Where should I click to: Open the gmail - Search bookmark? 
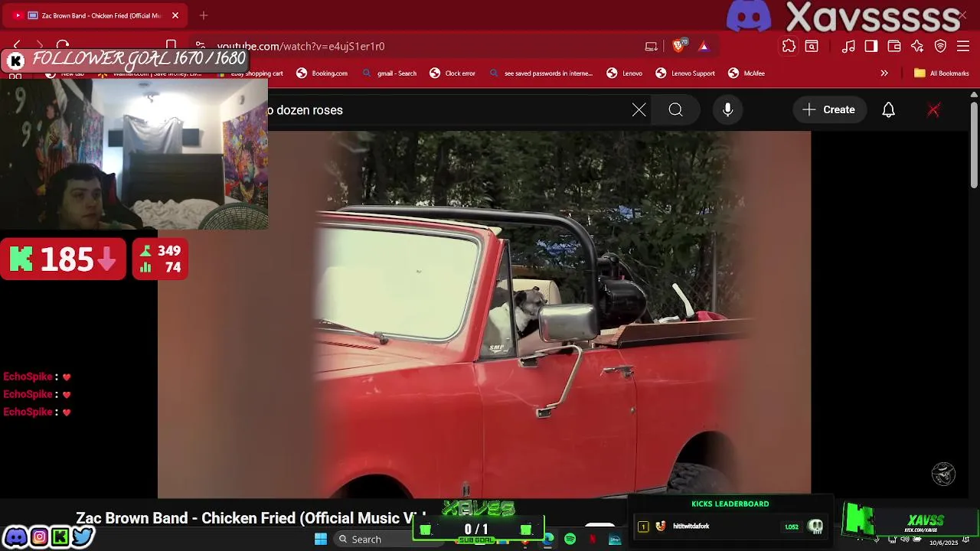tap(389, 73)
